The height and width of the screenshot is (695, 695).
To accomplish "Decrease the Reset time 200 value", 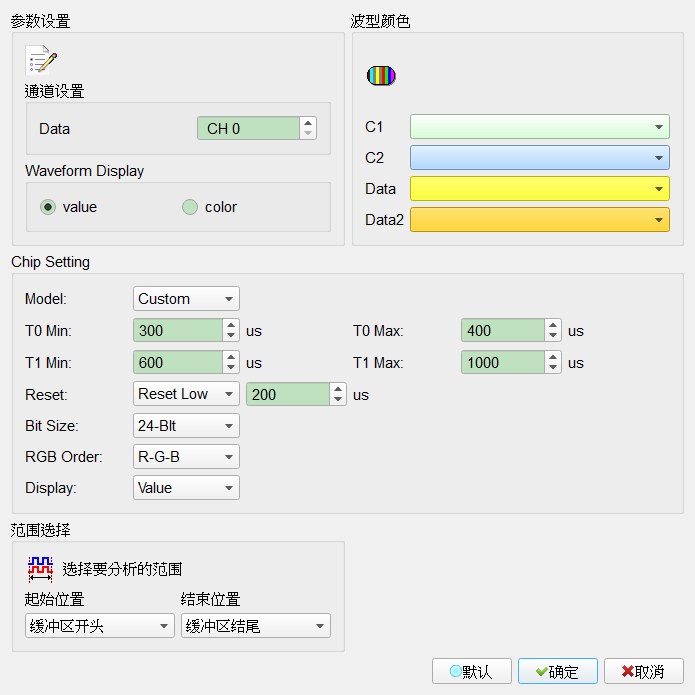I will click(338, 399).
